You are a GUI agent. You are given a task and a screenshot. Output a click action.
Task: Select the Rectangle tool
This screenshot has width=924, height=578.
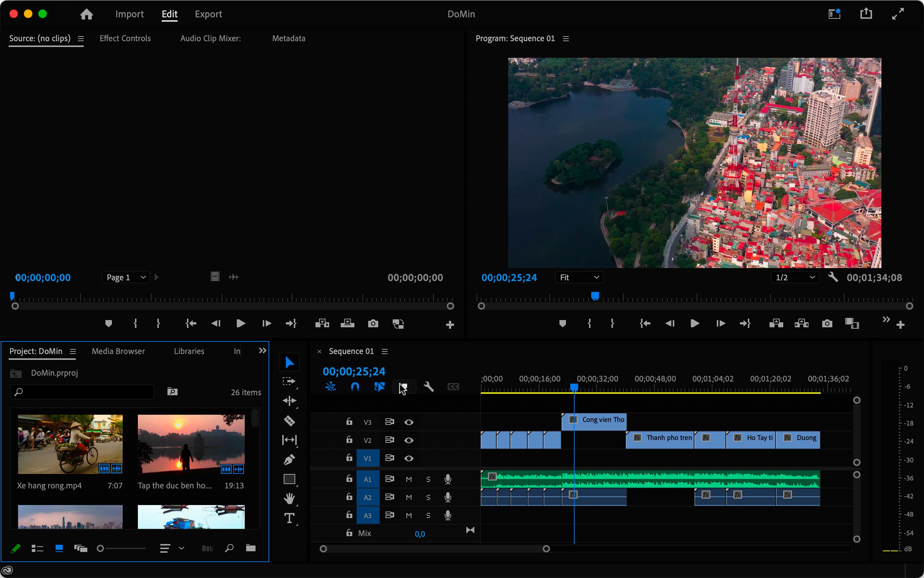pos(289,479)
